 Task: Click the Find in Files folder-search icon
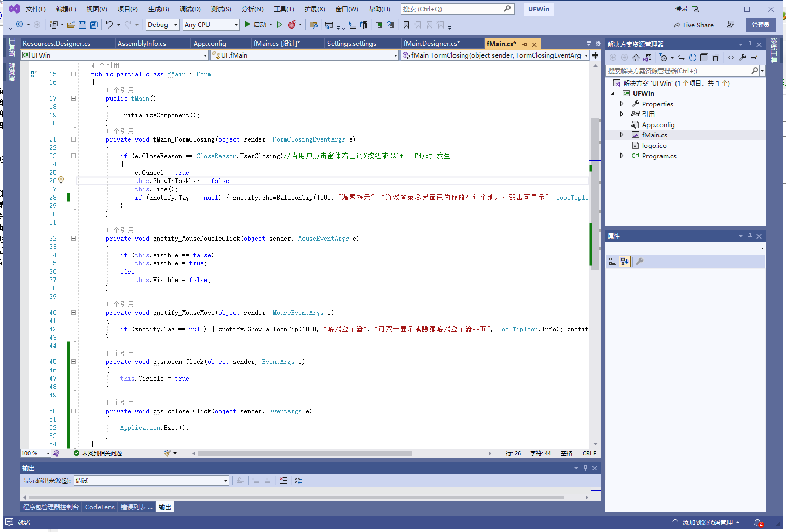(x=313, y=24)
